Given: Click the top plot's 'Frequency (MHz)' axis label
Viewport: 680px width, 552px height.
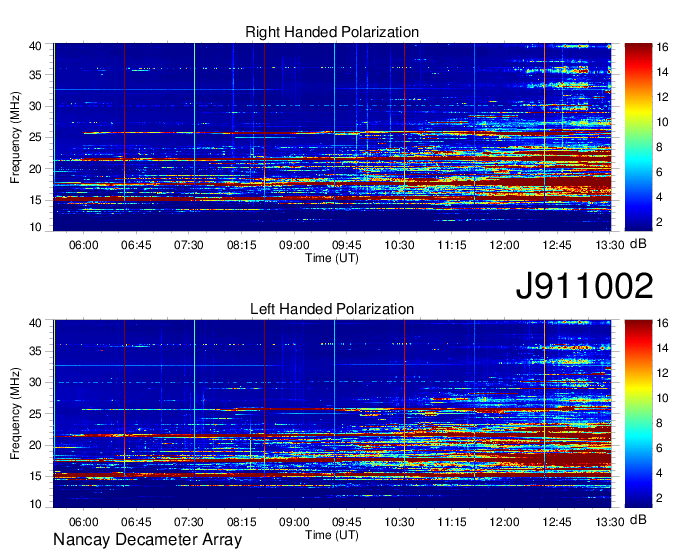Looking at the screenshot, I should 15,137.
